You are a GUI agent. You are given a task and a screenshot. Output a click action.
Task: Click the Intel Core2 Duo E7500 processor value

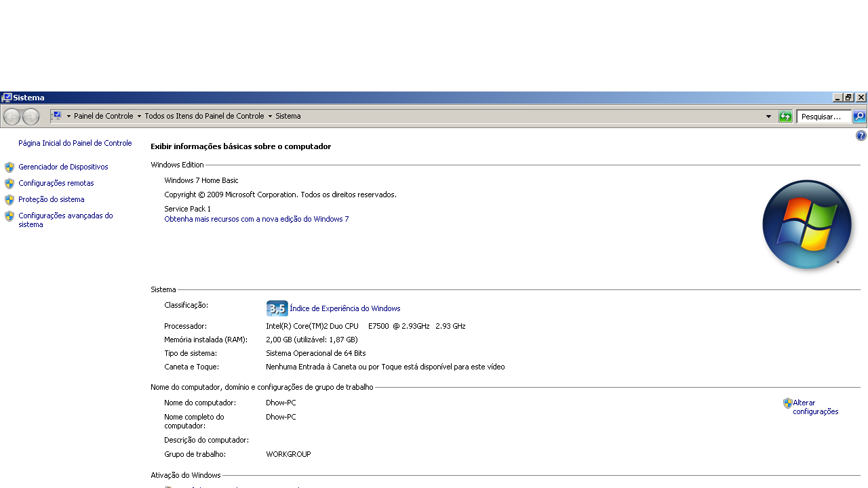pos(366,326)
